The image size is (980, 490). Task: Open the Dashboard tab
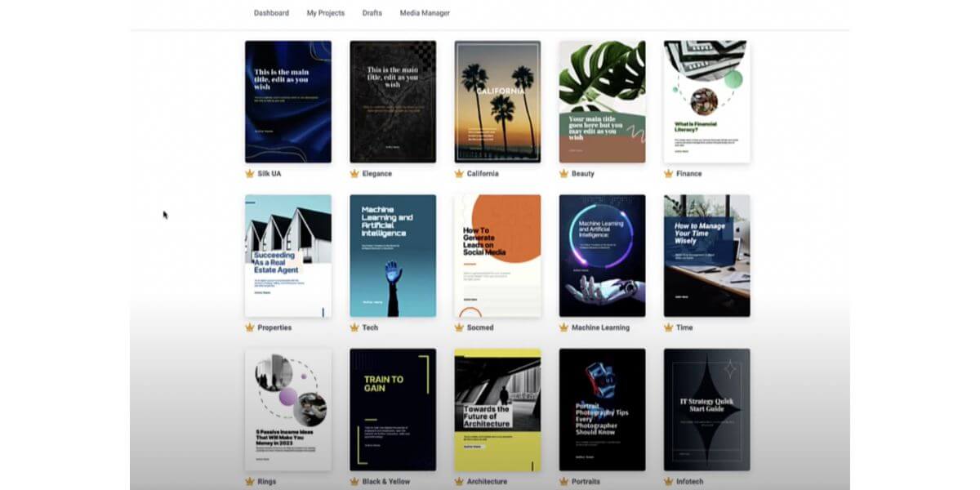(269, 13)
